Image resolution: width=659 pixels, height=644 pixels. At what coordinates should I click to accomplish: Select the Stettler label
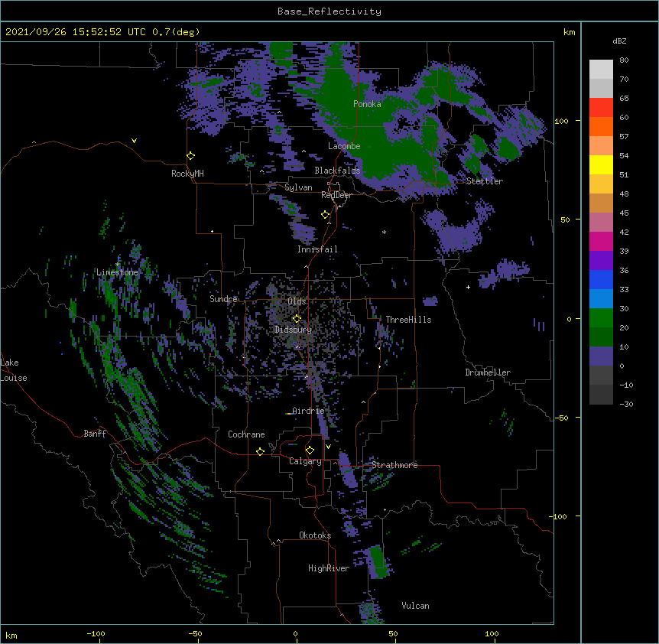click(x=484, y=181)
